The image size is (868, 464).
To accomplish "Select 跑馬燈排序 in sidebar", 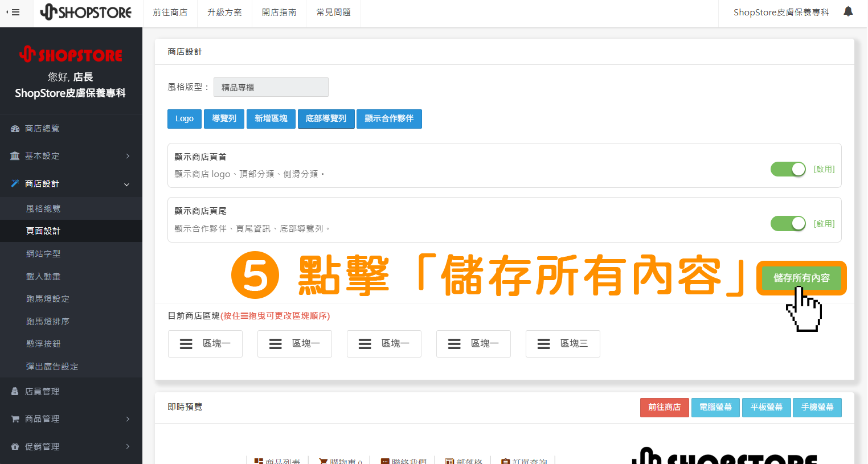I will point(71,322).
